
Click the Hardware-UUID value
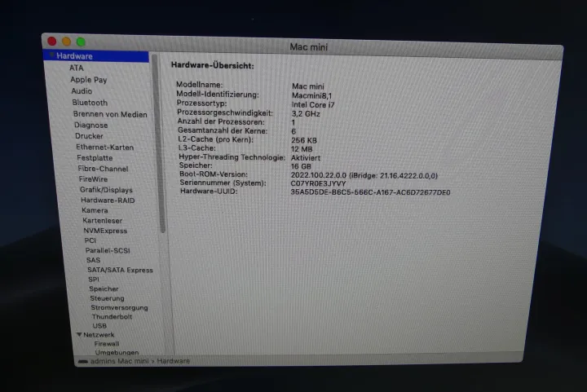[371, 192]
